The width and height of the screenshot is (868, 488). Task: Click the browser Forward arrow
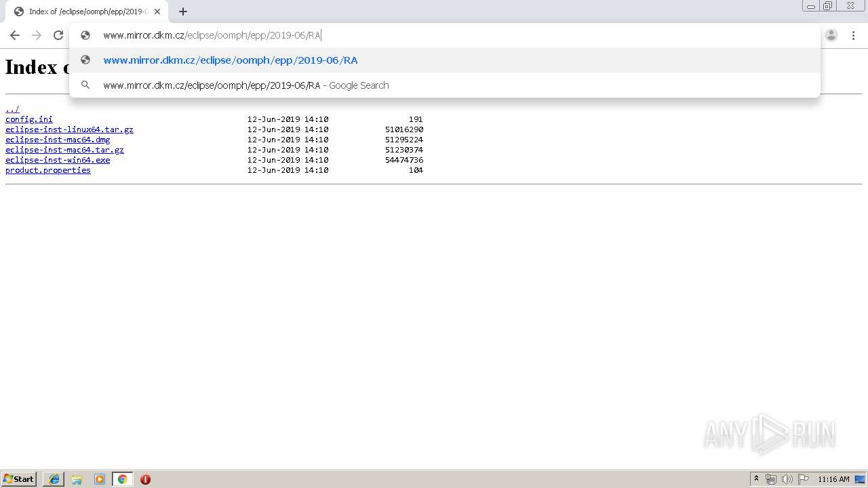37,35
